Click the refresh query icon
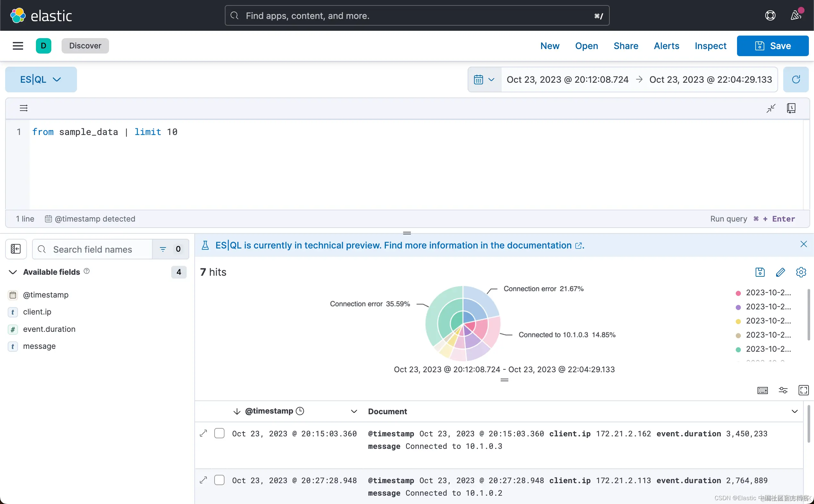 pos(796,79)
